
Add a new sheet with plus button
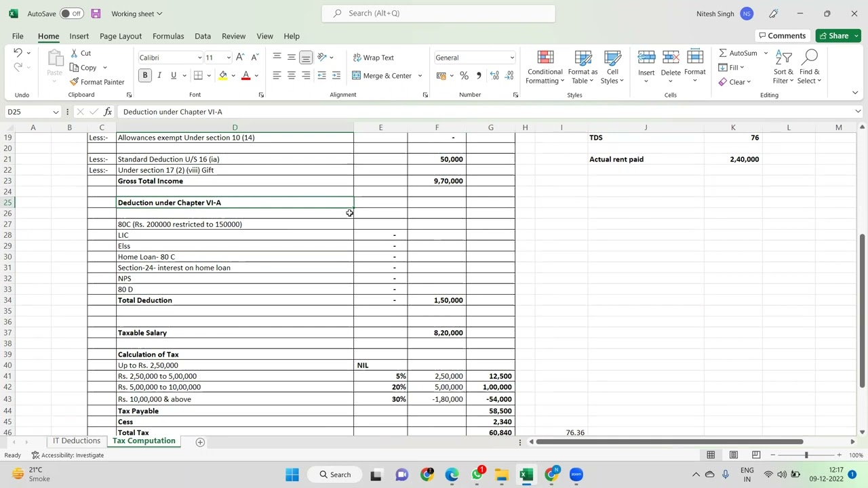coord(200,442)
